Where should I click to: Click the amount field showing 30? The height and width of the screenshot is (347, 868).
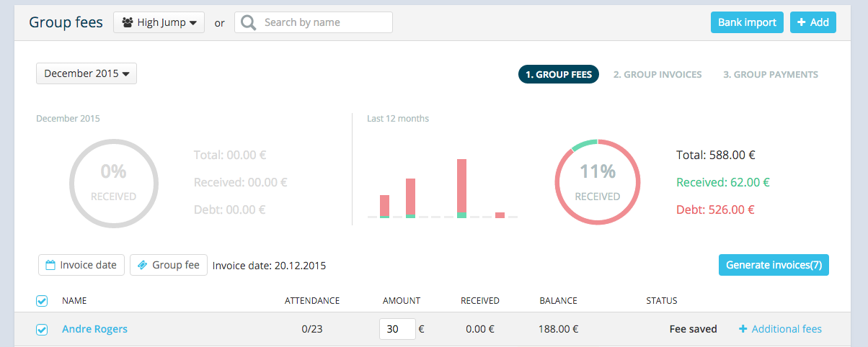(x=397, y=329)
